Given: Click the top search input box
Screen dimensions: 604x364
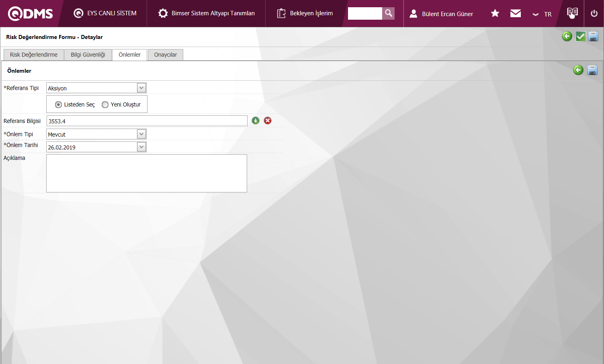Looking at the screenshot, I should coord(365,13).
